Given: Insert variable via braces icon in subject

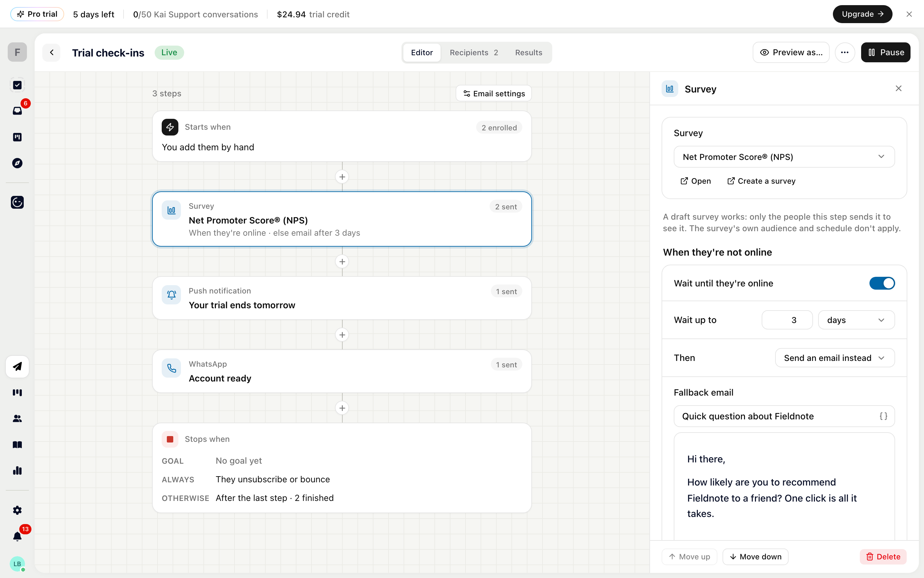Looking at the screenshot, I should click(883, 416).
